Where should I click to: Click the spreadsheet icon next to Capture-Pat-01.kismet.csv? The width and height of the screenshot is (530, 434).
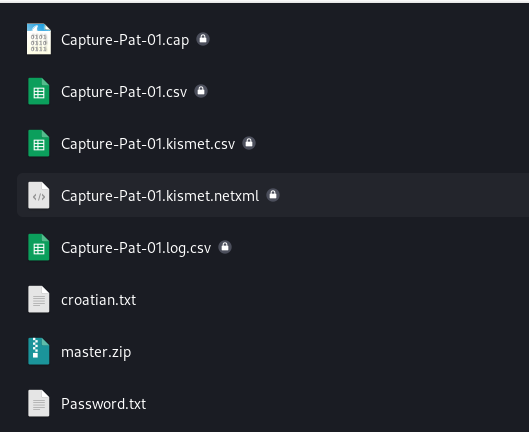39,143
